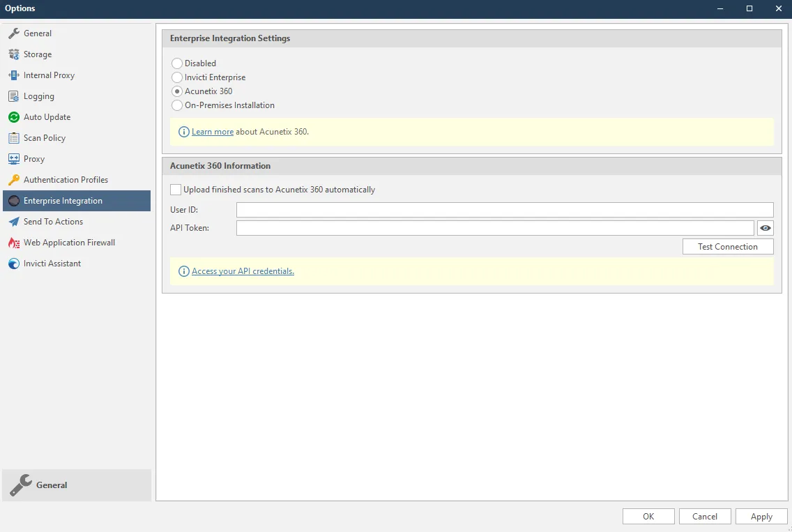Viewport: 792px width, 532px height.
Task: Click the large wrench icon in bottom panel
Action: click(21, 485)
